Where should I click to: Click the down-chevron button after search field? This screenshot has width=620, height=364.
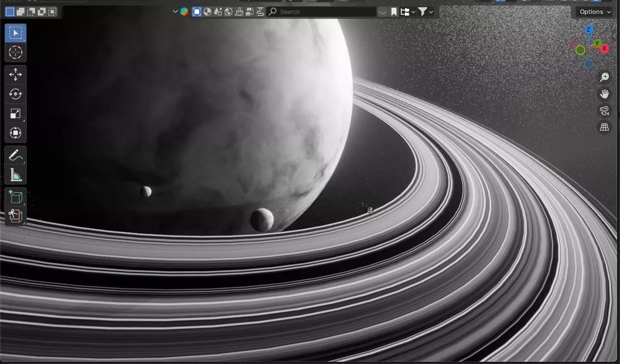tap(383, 12)
